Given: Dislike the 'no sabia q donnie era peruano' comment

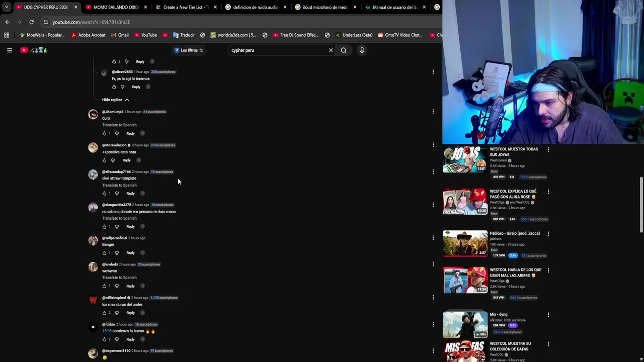Looking at the screenshot, I should coord(117,227).
